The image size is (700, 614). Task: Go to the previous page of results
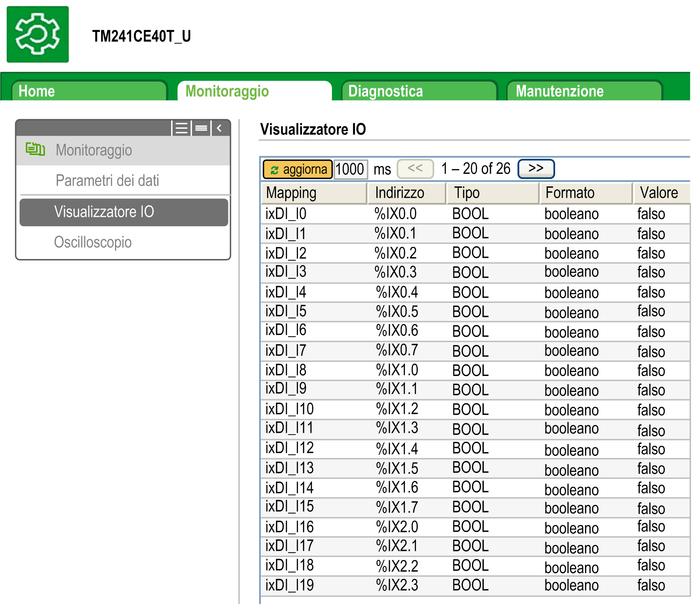coord(415,169)
